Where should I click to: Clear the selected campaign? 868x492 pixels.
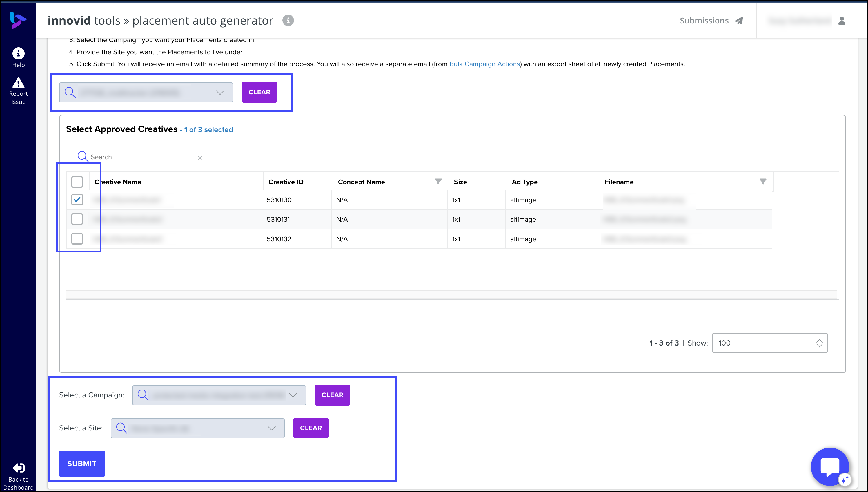click(332, 395)
